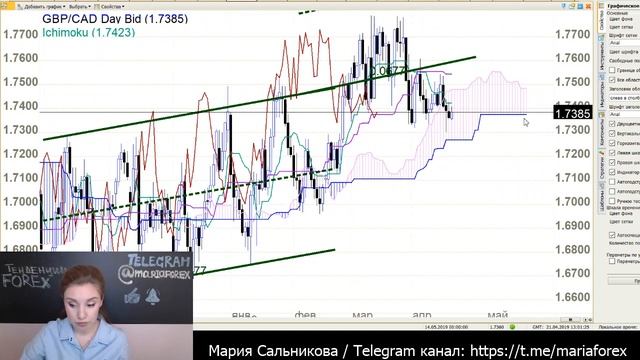This screenshot has height=360, width=640.
Task: Click the thumbs-up like icon on webcam overlay
Action: 132,296
